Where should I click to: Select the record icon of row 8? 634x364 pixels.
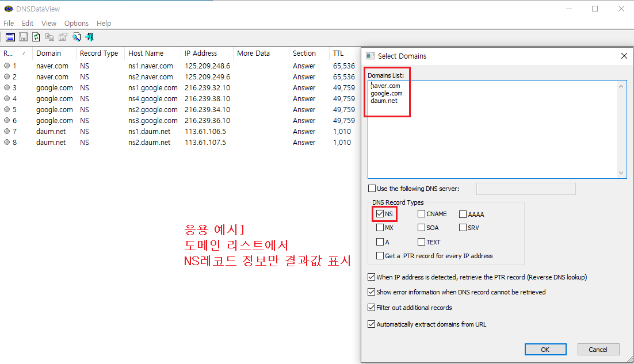coord(7,142)
